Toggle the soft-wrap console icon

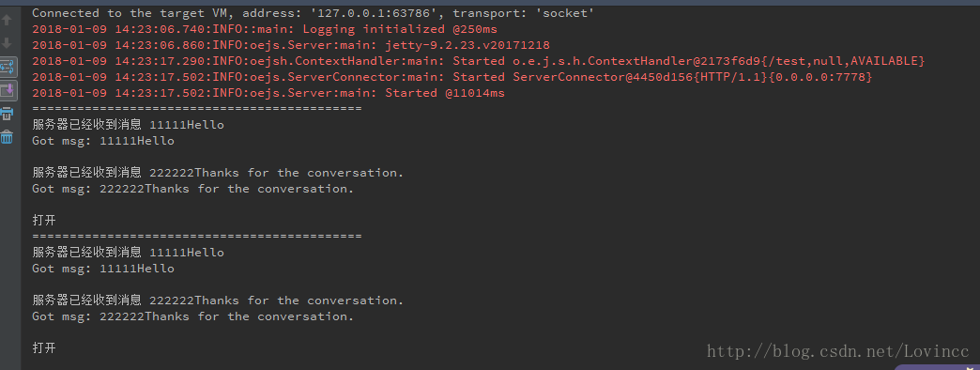click(x=7, y=67)
